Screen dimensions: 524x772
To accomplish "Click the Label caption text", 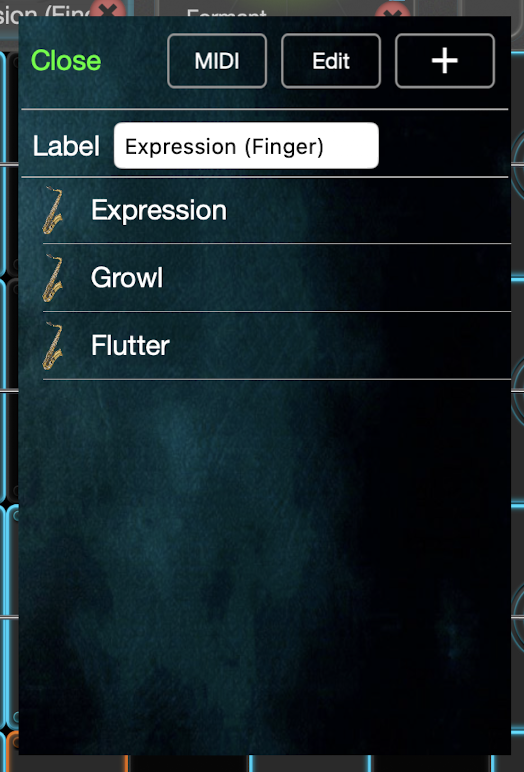I will coord(66,146).
